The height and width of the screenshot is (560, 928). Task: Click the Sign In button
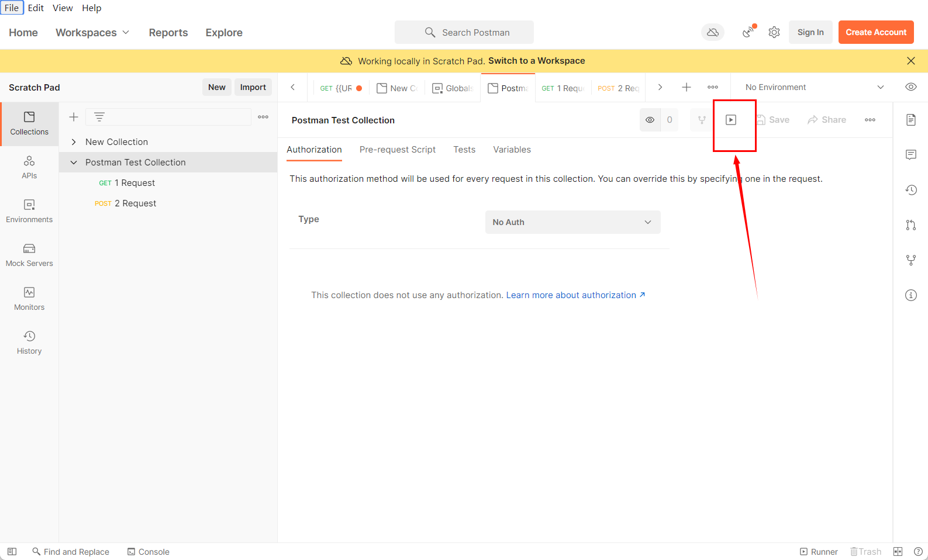810,32
